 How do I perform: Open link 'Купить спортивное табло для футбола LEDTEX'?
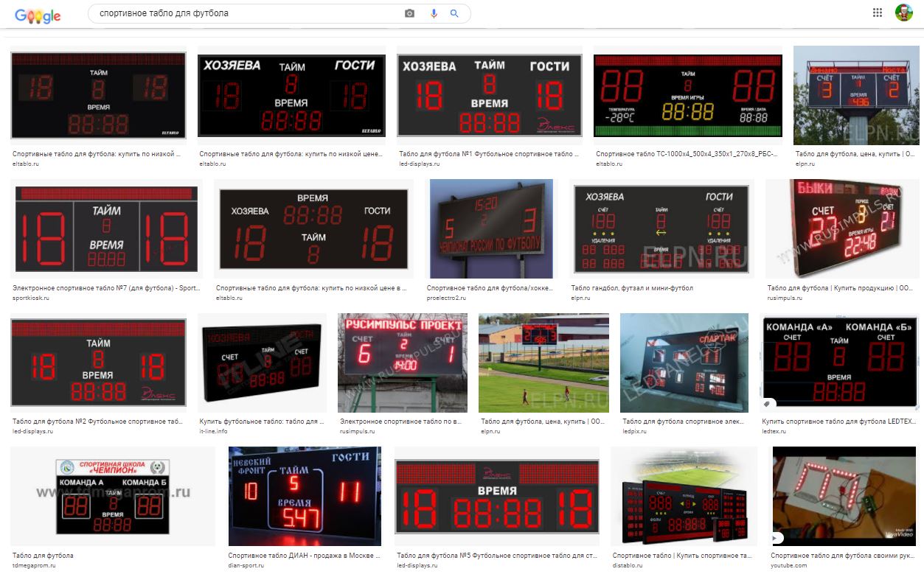[838, 422]
